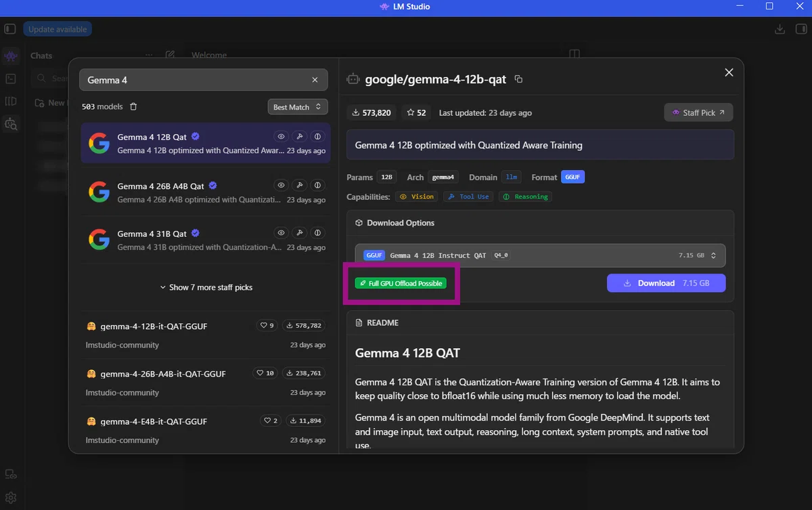Image resolution: width=812 pixels, height=510 pixels.
Task: Click the 573,820 downloads count
Action: [x=372, y=112]
